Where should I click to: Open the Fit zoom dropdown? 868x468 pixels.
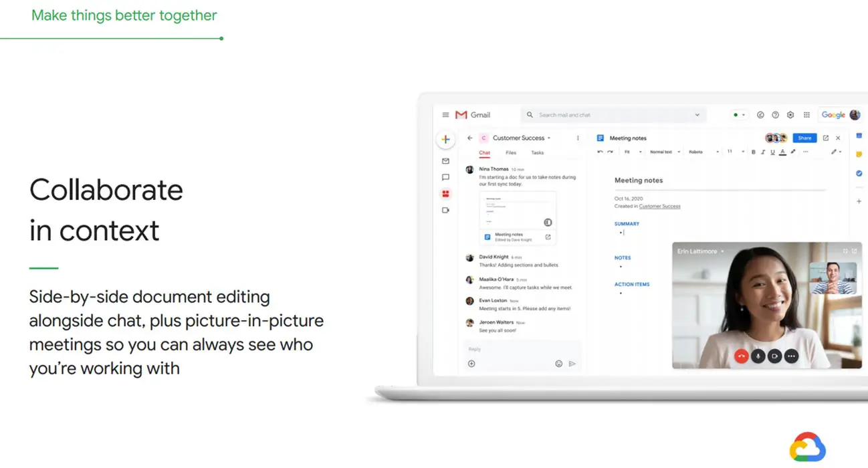pos(633,152)
